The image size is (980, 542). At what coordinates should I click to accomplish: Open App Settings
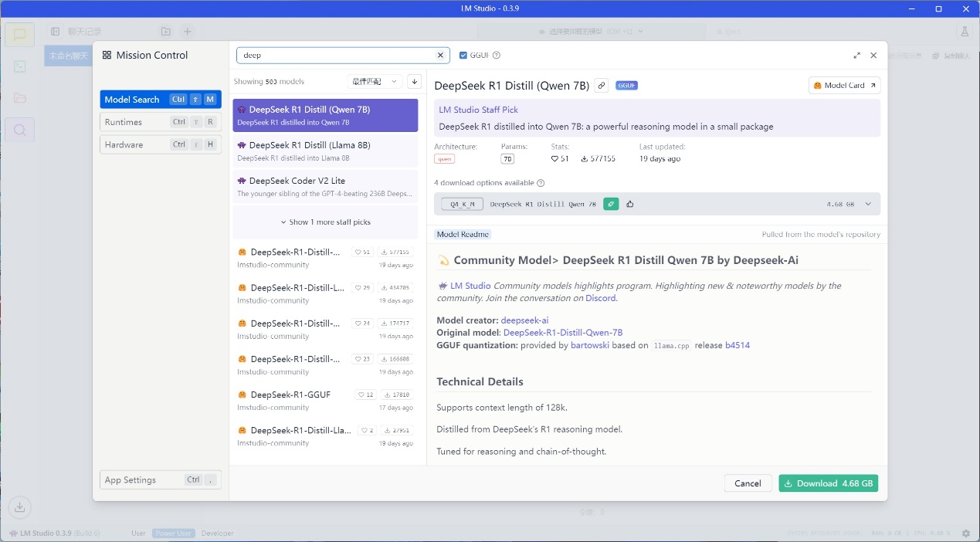(x=161, y=479)
